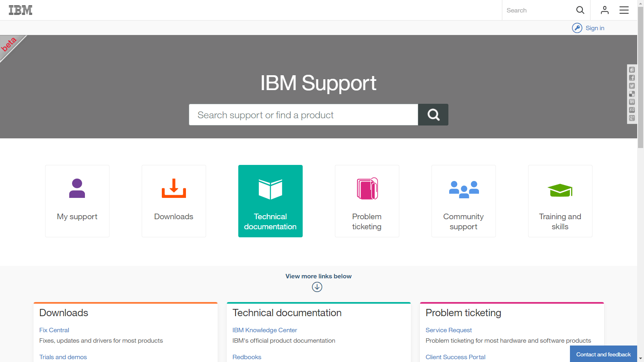Open the Technical documentation tile label
Image resolution: width=644 pixels, height=362 pixels.
[x=270, y=222]
